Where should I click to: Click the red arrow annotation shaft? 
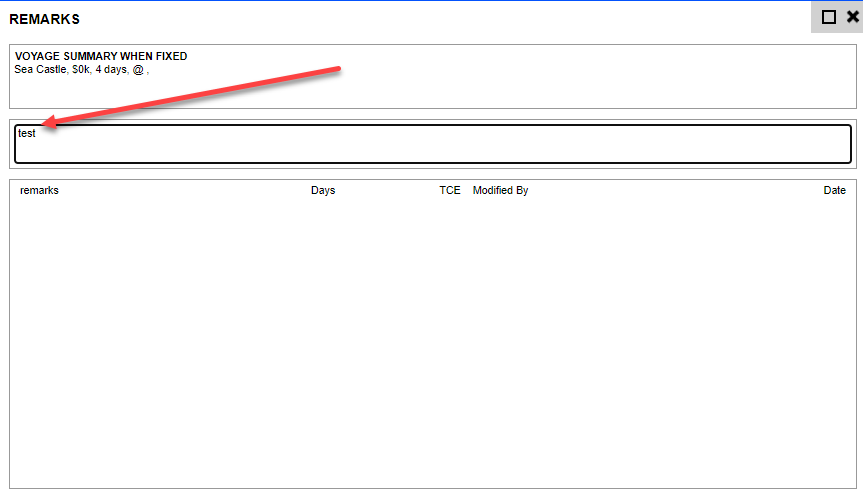point(200,95)
